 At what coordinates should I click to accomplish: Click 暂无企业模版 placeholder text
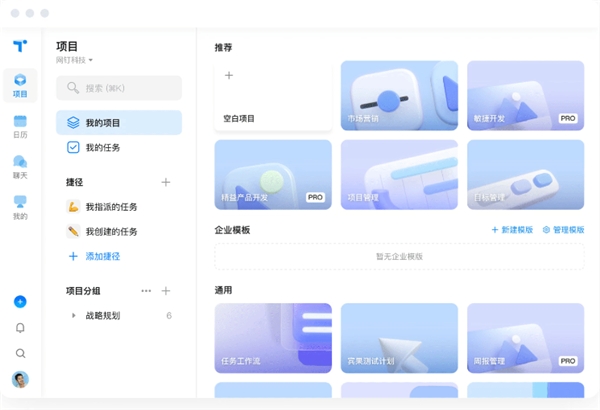click(399, 256)
